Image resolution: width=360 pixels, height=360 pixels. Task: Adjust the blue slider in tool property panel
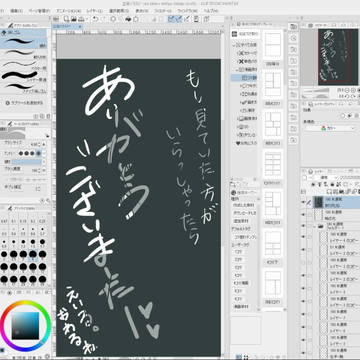pyautogui.click(x=27, y=162)
